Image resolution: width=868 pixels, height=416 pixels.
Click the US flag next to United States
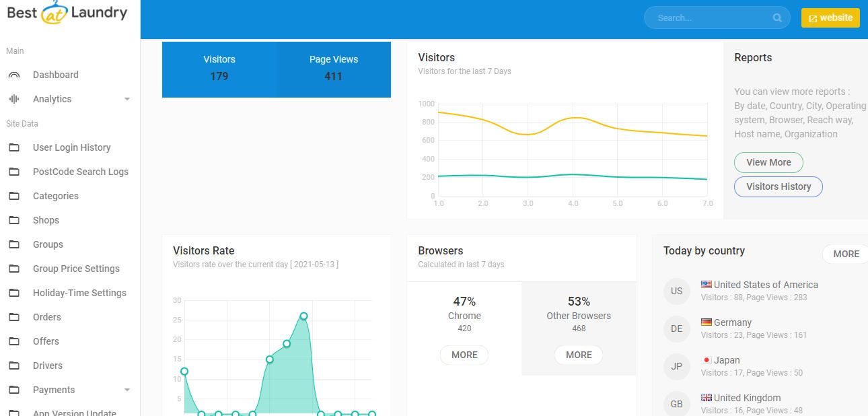(706, 284)
